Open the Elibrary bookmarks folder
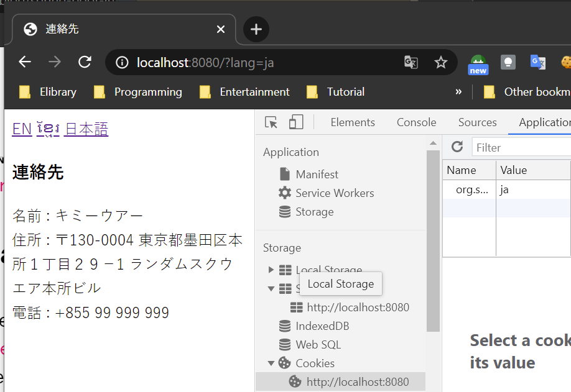The image size is (571, 392). (47, 92)
